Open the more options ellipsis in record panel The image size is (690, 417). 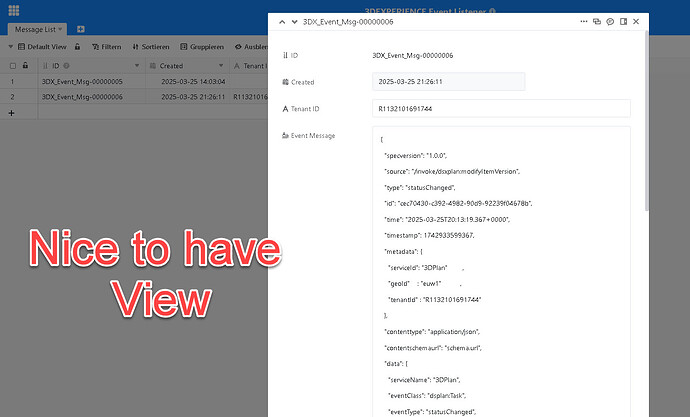[584, 21]
